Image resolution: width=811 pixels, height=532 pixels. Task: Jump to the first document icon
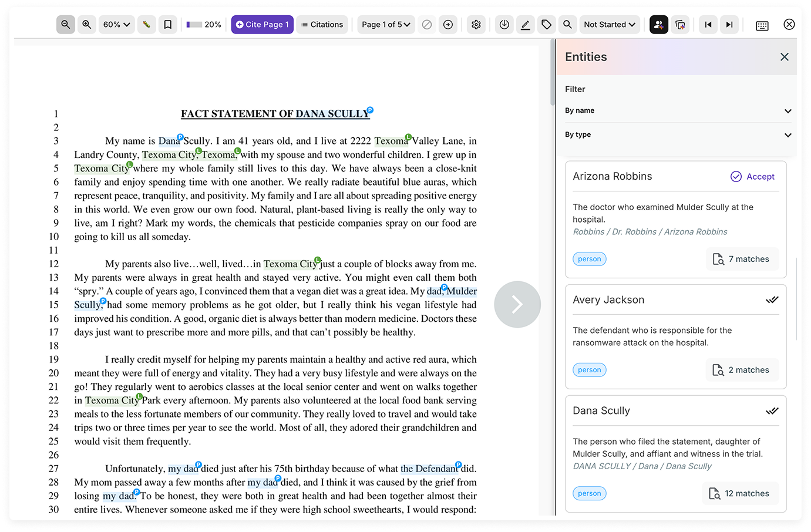pyautogui.click(x=708, y=25)
